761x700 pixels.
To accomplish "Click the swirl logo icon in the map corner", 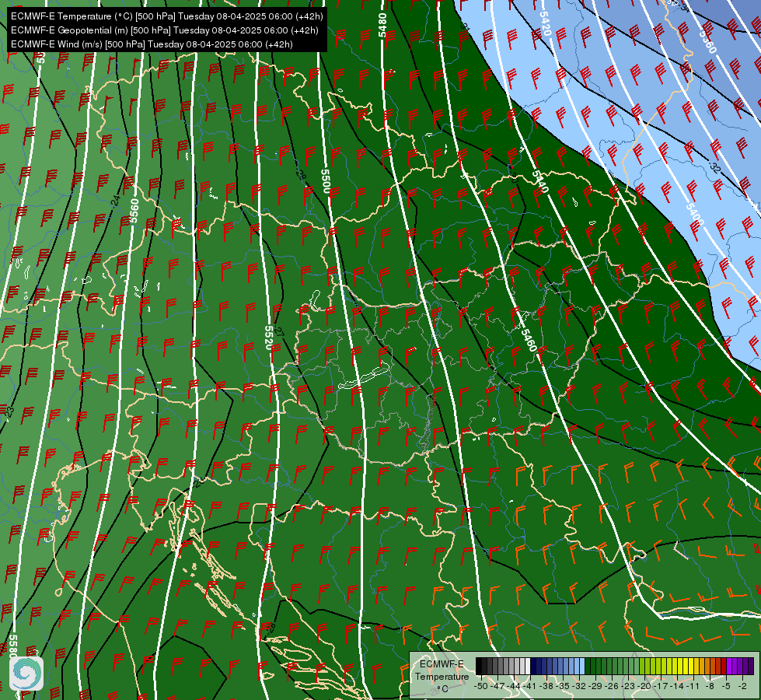I will coord(26,673).
